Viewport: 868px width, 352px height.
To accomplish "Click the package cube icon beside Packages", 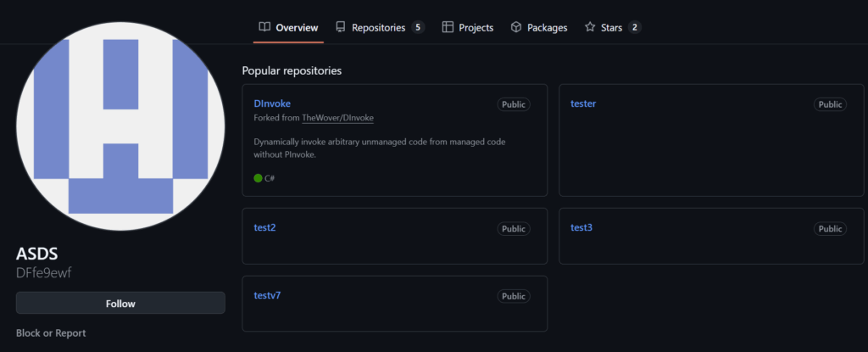I will (x=516, y=27).
